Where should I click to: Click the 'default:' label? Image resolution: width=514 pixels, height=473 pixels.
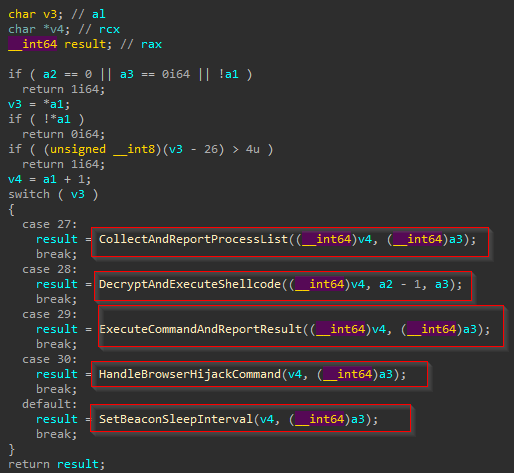50,404
